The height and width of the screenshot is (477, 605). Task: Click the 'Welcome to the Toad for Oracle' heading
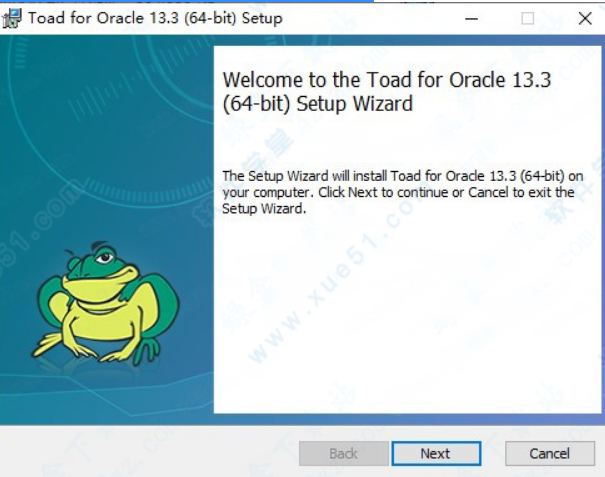pyautogui.click(x=387, y=92)
